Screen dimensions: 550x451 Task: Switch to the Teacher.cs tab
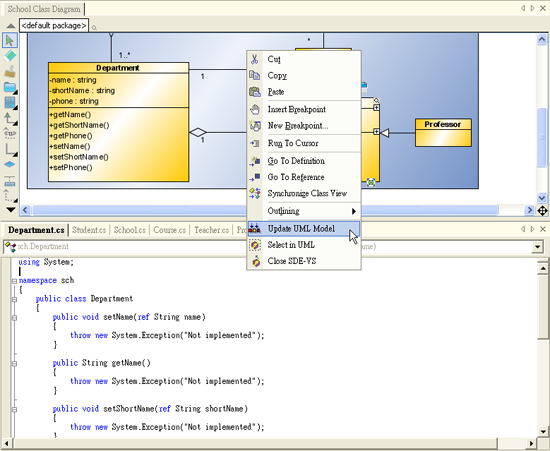pos(212,230)
